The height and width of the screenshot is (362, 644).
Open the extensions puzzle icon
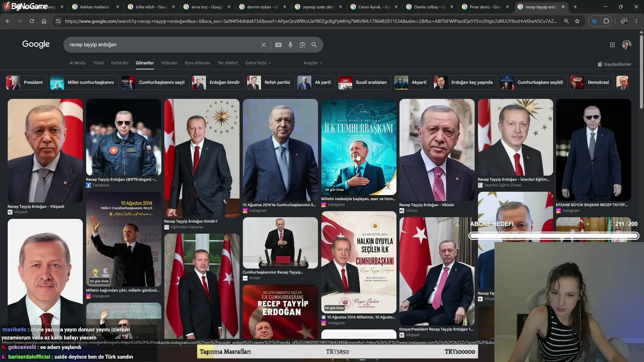(x=606, y=21)
